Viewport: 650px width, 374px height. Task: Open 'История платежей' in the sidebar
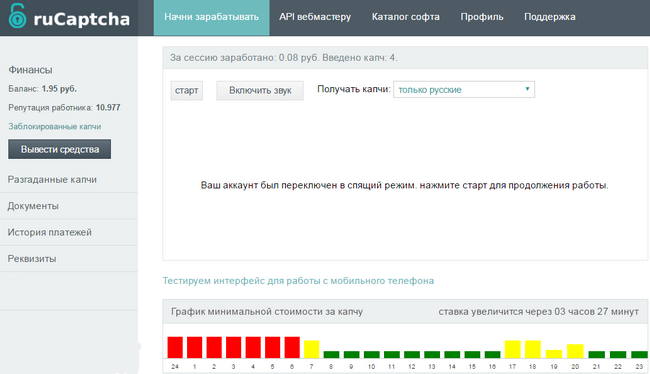(50, 233)
